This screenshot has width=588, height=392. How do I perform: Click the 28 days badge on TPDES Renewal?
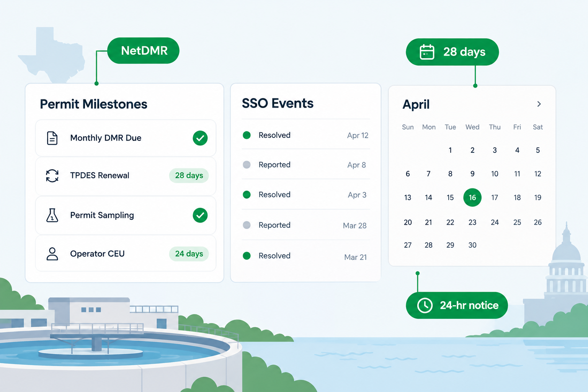click(189, 176)
